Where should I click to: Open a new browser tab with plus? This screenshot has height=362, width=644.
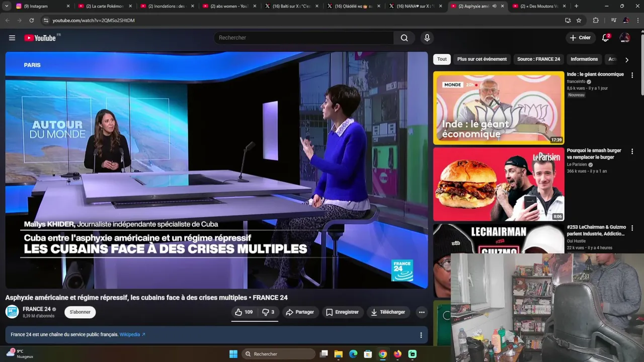(576, 6)
